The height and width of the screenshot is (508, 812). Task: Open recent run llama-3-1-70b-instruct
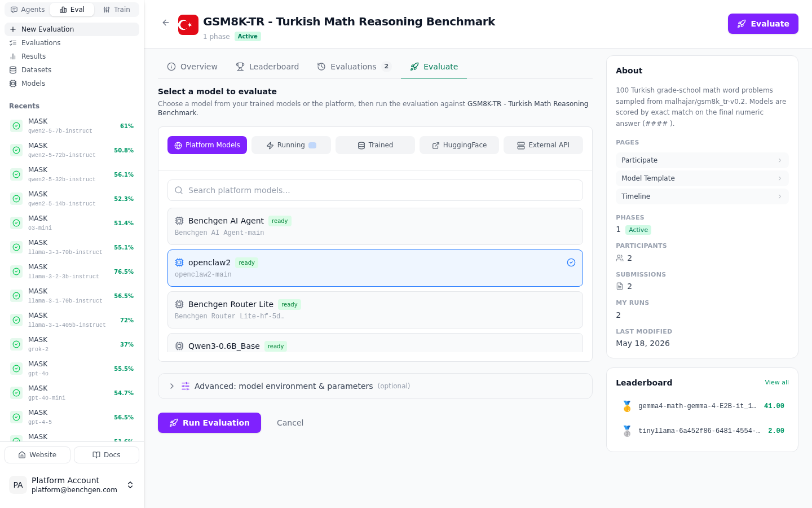coord(72,296)
